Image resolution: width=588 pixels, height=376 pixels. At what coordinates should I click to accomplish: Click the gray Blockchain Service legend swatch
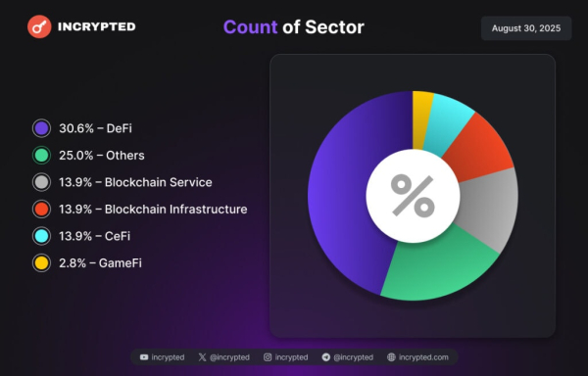(41, 182)
